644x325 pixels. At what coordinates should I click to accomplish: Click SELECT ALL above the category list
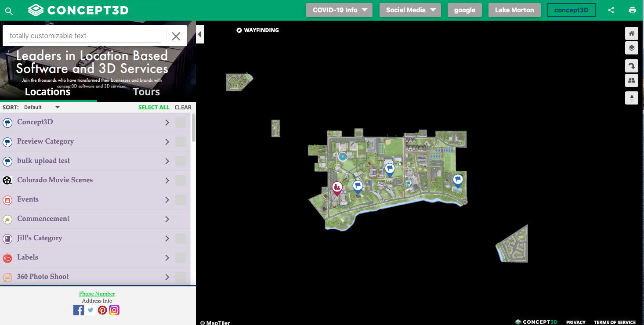coord(154,107)
